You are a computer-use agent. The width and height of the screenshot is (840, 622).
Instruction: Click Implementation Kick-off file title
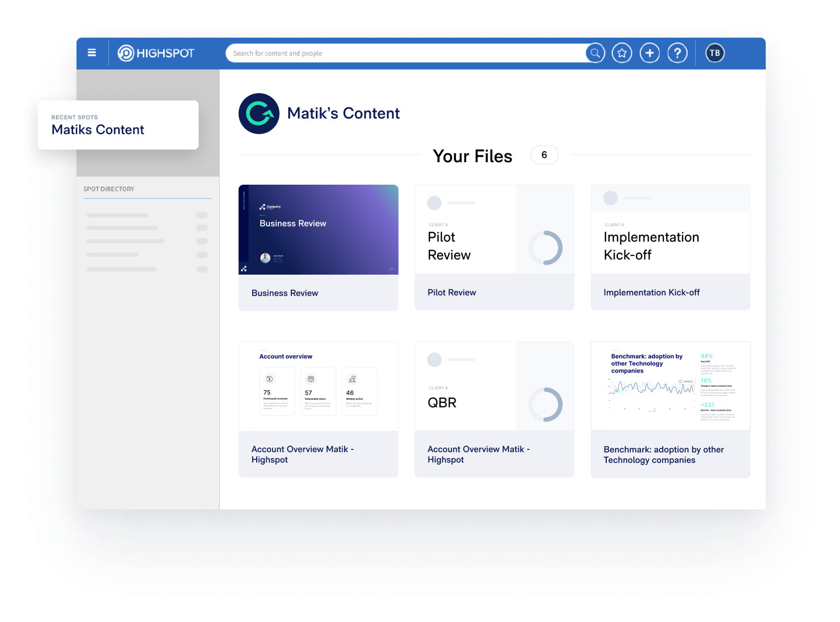pos(652,292)
